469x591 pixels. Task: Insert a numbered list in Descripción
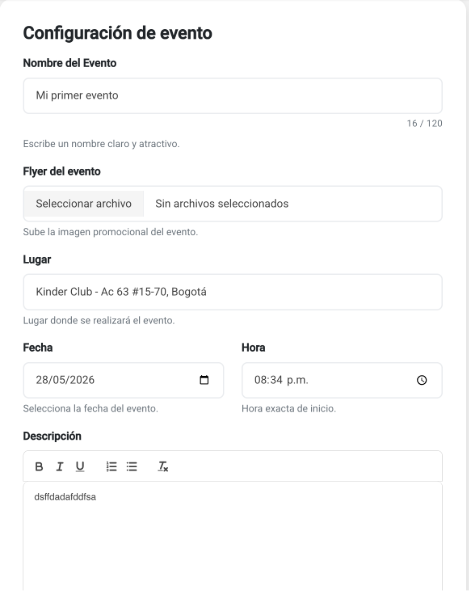(111, 467)
